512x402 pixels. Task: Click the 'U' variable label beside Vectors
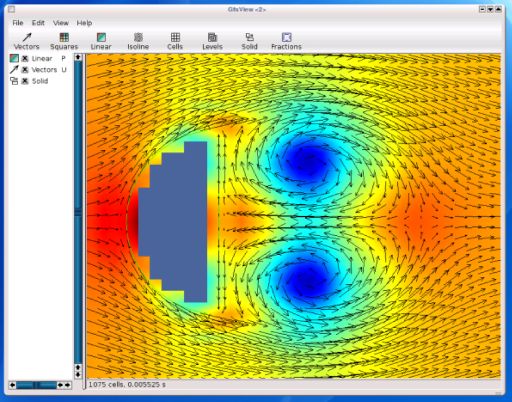point(64,70)
